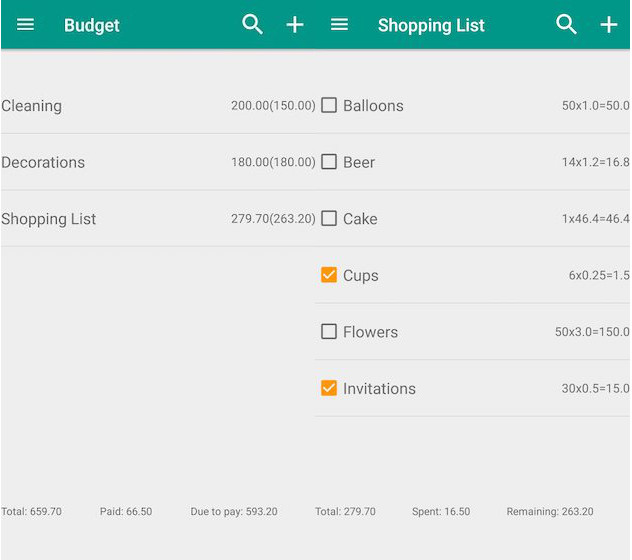Select the Shopping List budget row
This screenshot has height=560, width=632.
[x=158, y=219]
